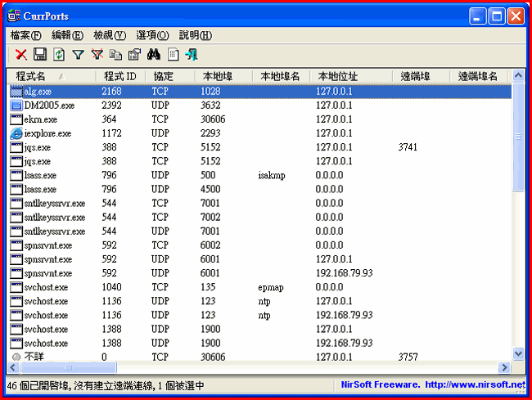Click the horizontal scrollbar right arrow

coord(505,367)
